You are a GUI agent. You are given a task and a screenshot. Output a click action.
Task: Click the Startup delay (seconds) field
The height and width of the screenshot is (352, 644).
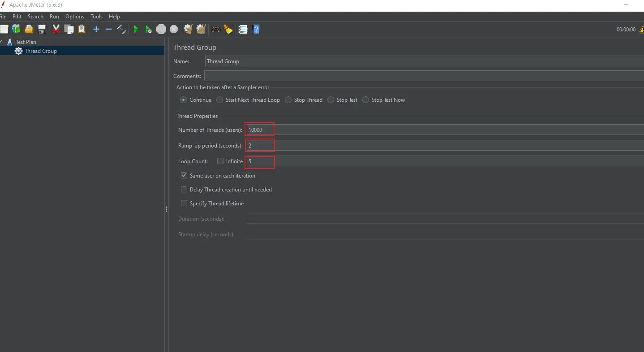(x=445, y=235)
